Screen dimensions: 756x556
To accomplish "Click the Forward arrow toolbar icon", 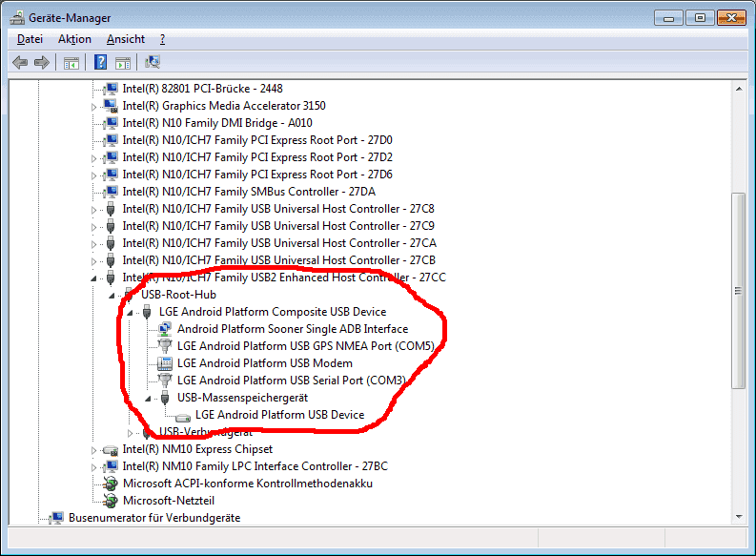I will [x=42, y=62].
